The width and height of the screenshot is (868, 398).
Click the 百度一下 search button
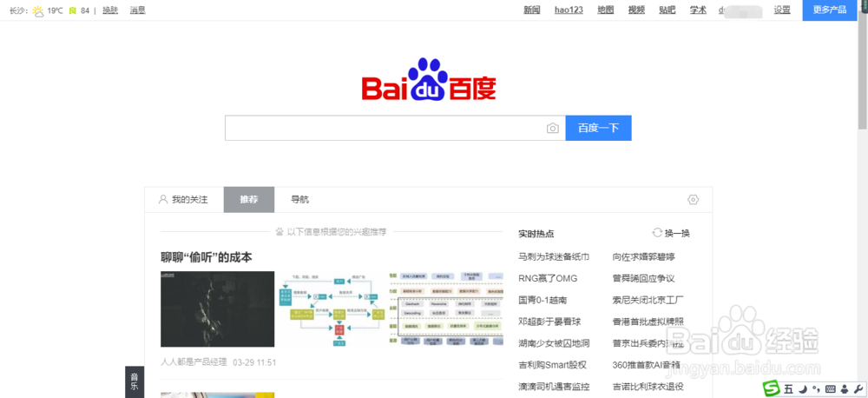click(x=598, y=128)
